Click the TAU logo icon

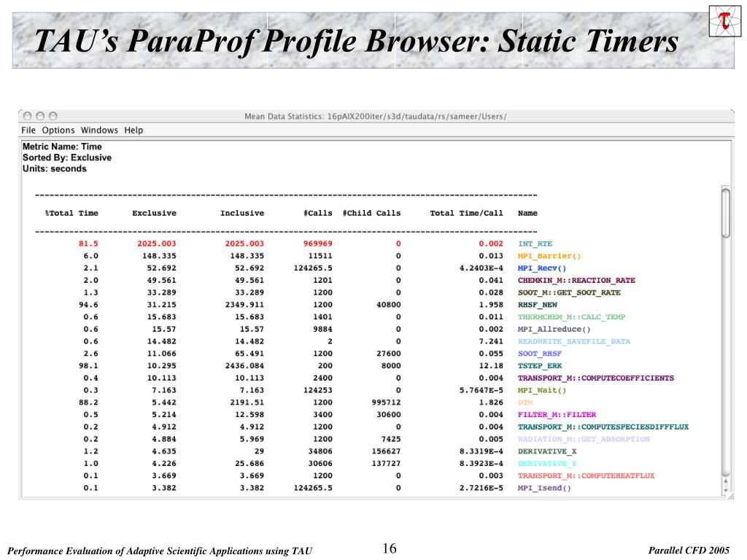click(x=724, y=21)
